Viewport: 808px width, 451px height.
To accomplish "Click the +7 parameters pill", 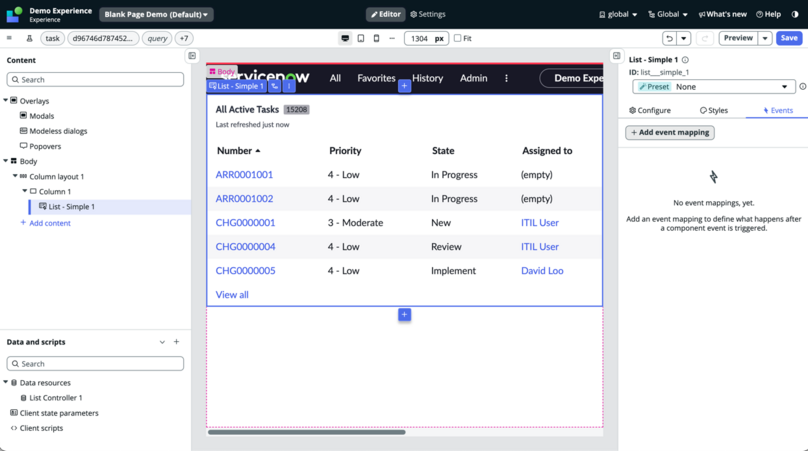I will (184, 38).
